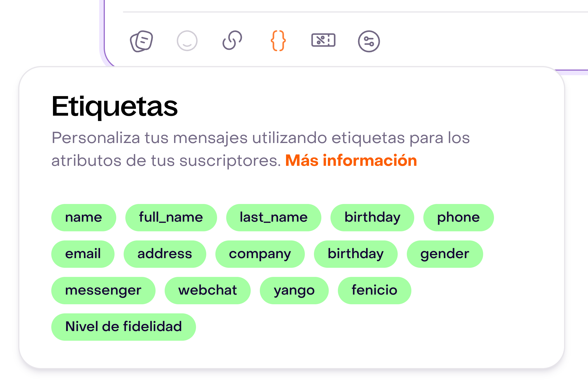The width and height of the screenshot is (588, 392).
Task: Insert the yango tag
Action: pyautogui.click(x=294, y=291)
